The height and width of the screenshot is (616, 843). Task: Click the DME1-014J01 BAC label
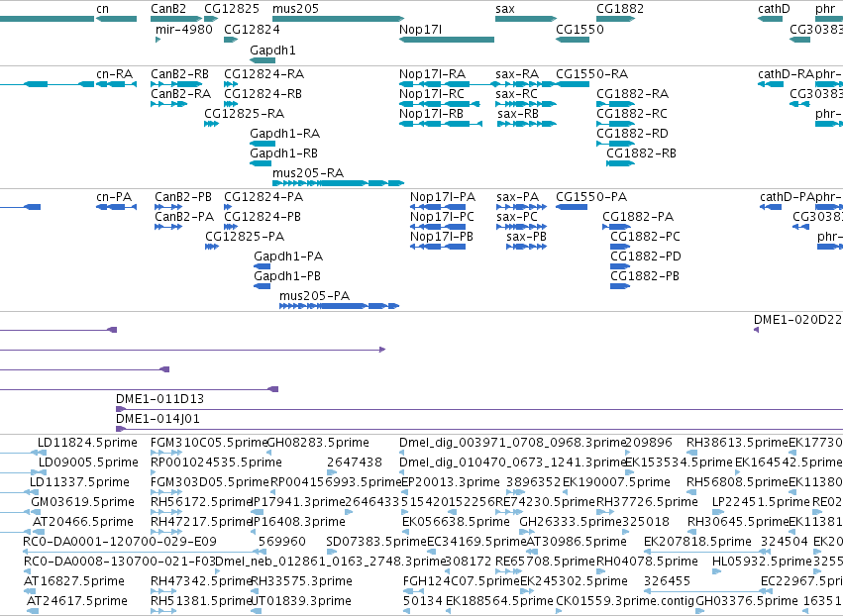[158, 419]
